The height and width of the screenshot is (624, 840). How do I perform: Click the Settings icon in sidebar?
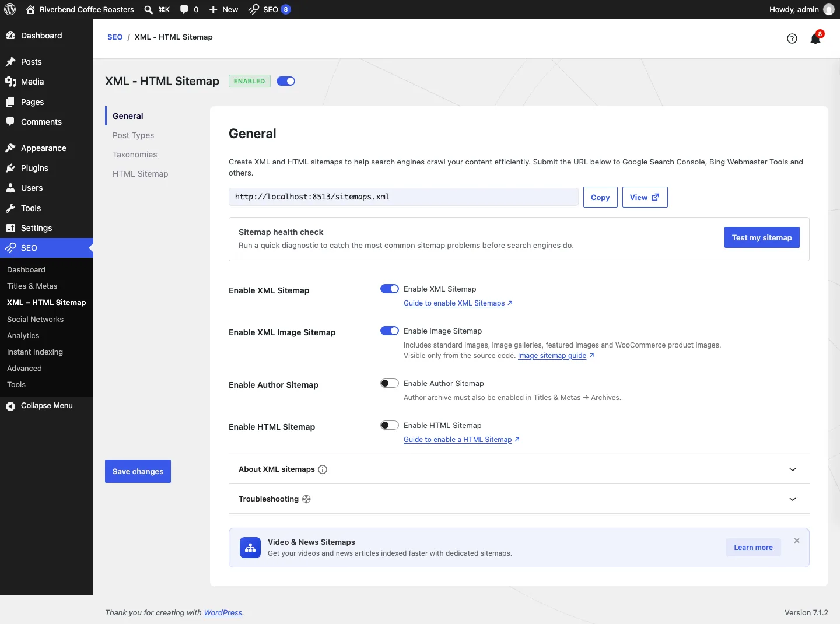(x=10, y=228)
